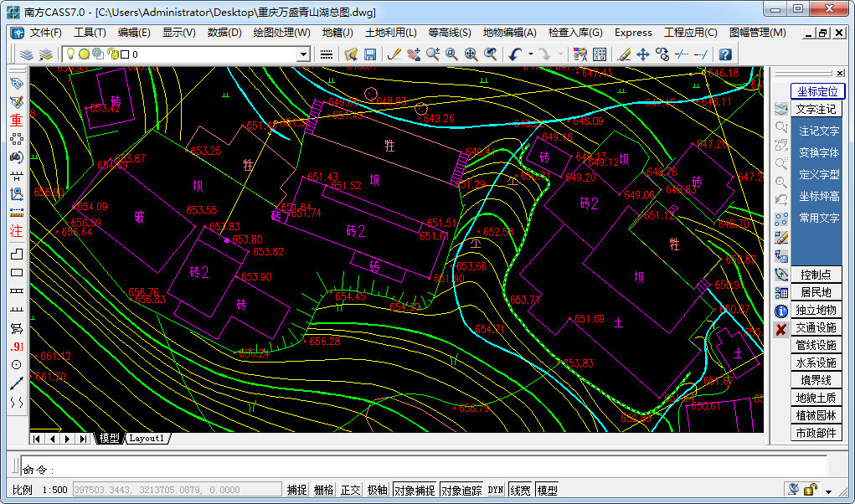Click the blue info icon in right panel
Screen dimensions: 855x504
tap(780, 311)
